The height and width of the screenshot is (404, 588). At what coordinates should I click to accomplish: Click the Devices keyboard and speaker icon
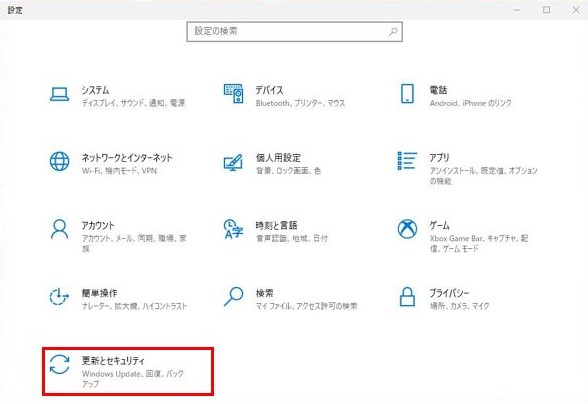pos(233,93)
